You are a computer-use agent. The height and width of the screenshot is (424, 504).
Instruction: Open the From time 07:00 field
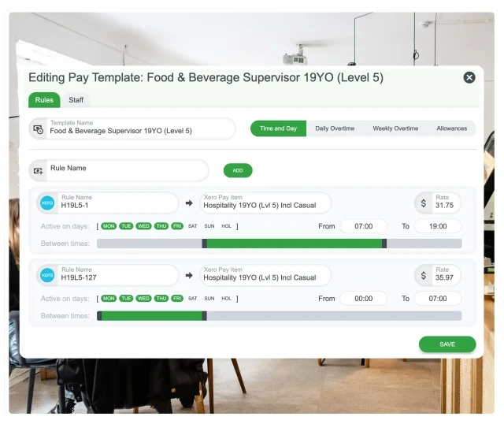point(363,226)
